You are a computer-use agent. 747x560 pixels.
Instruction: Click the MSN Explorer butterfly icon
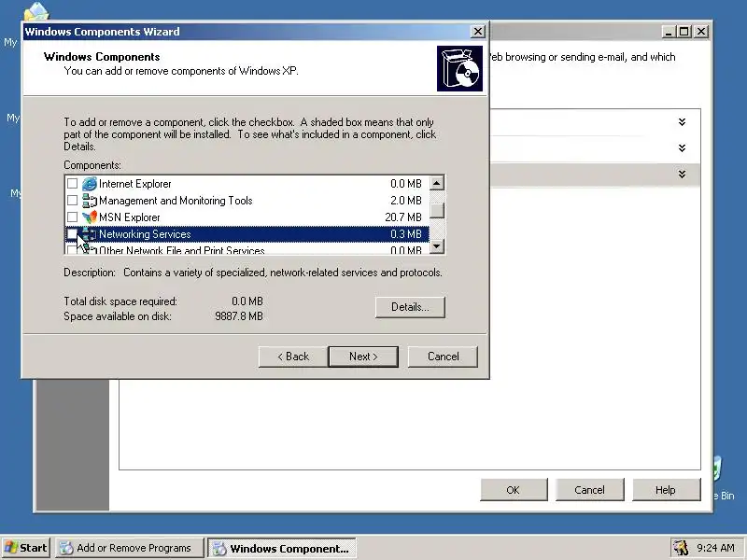89,217
